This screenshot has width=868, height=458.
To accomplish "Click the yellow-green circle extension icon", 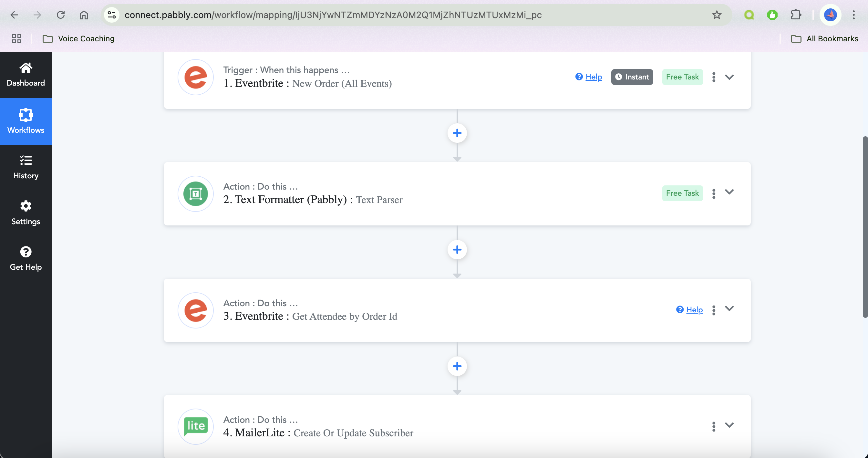I will pos(749,15).
